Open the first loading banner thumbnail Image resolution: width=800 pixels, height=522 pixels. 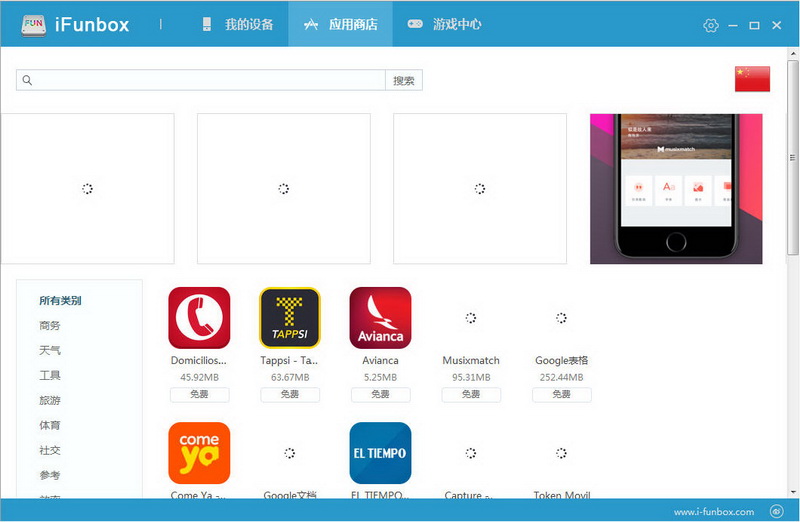click(87, 189)
